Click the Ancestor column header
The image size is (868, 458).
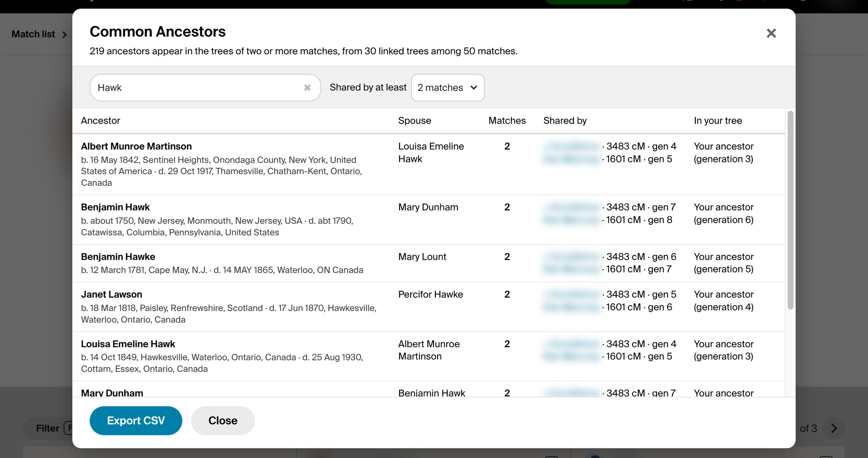(x=100, y=121)
